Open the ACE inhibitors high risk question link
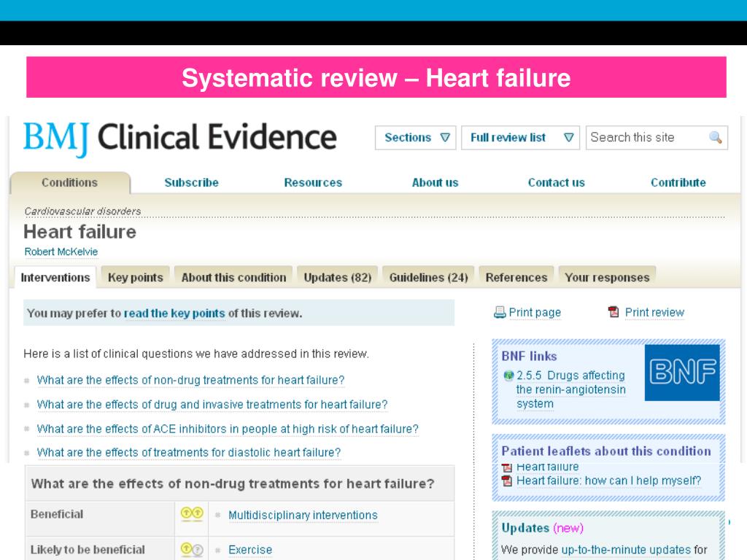The width and height of the screenshot is (747, 560). click(x=228, y=429)
